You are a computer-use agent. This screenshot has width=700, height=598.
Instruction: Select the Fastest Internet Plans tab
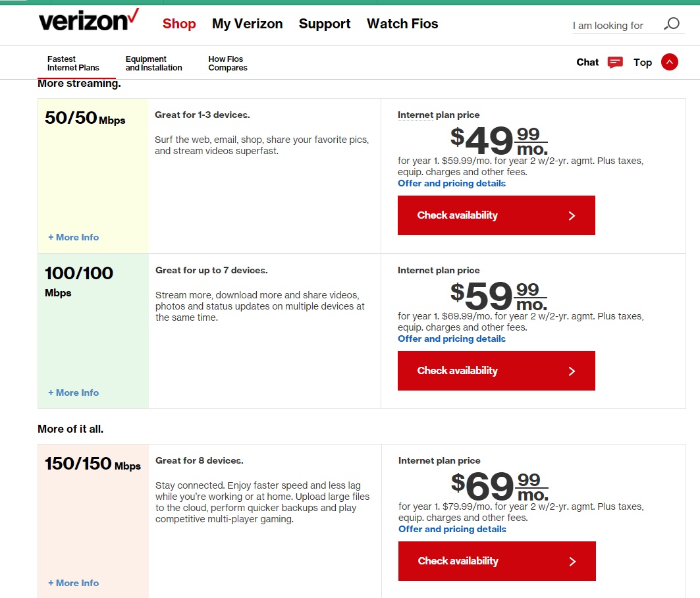coord(73,63)
